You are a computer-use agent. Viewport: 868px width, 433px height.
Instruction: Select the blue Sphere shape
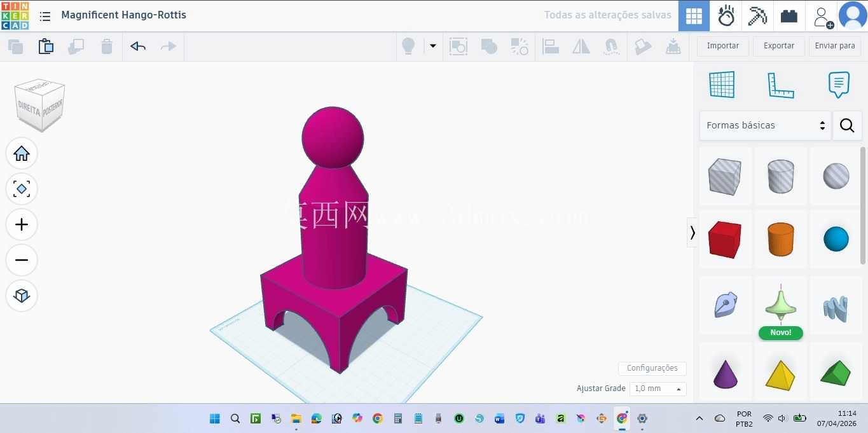(x=836, y=239)
